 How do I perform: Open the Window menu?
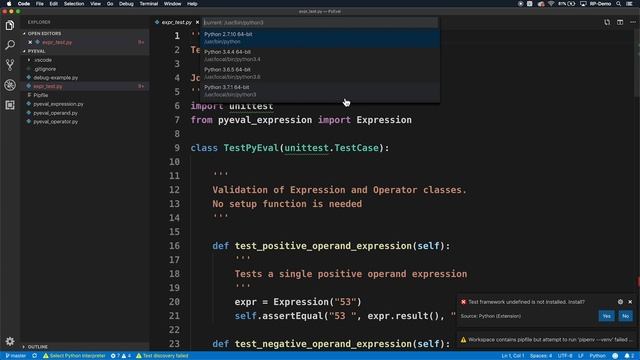(172, 4)
